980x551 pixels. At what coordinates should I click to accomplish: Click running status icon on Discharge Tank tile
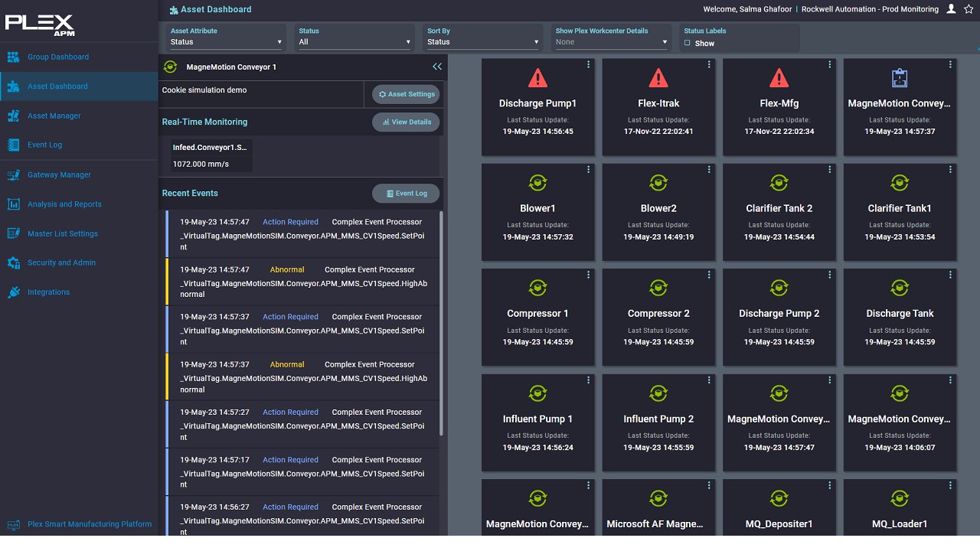click(900, 288)
